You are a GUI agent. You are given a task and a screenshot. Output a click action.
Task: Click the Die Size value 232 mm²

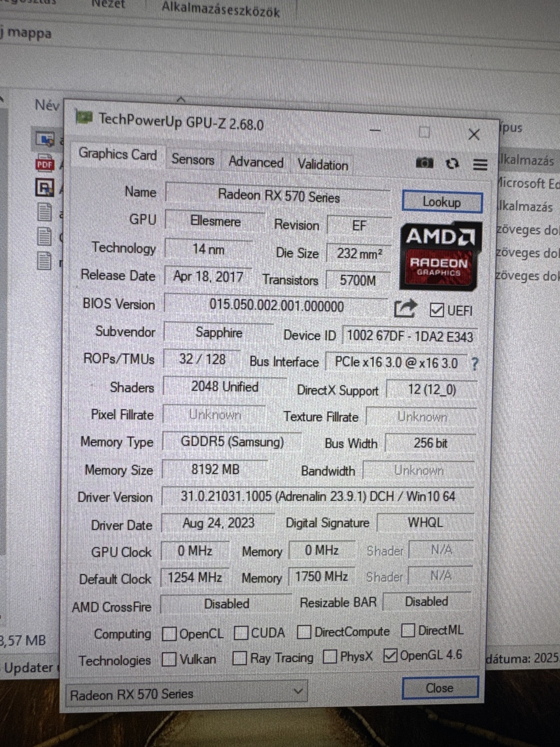pos(359,254)
